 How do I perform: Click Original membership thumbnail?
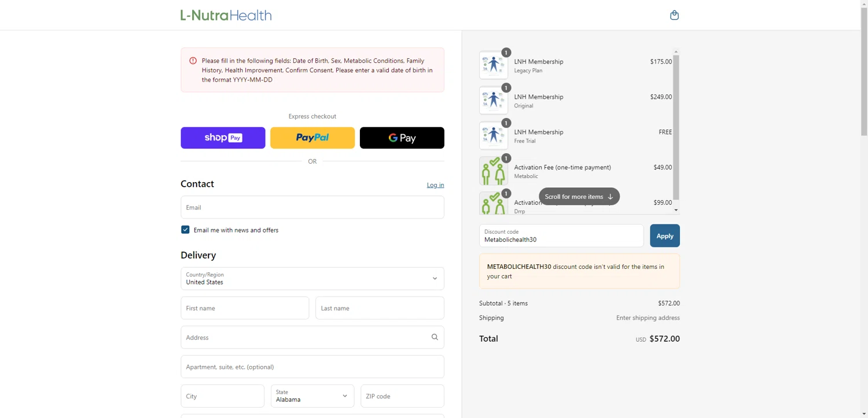pyautogui.click(x=494, y=101)
